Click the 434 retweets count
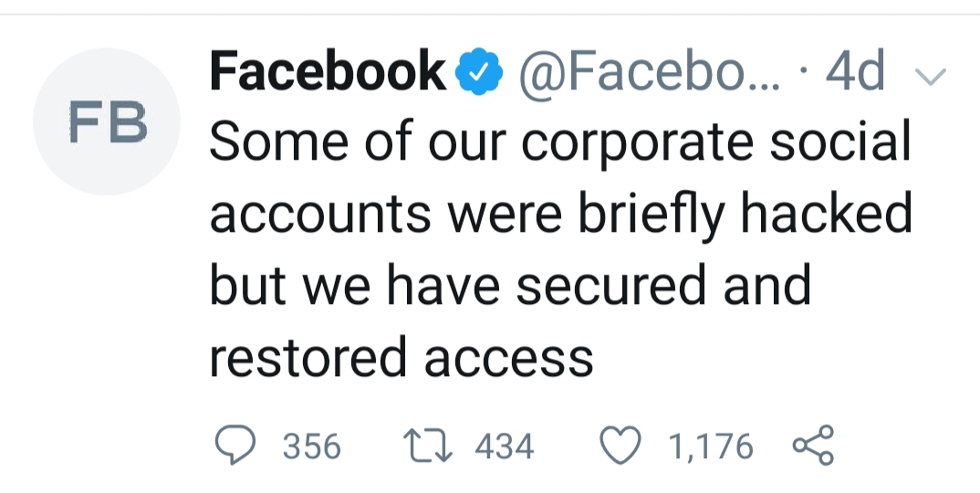 coord(505,446)
